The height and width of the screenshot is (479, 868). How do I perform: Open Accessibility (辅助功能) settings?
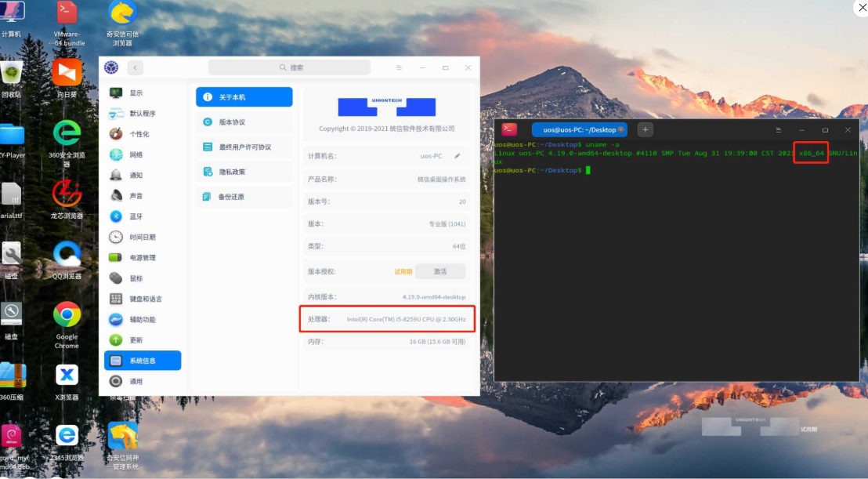pyautogui.click(x=143, y=320)
